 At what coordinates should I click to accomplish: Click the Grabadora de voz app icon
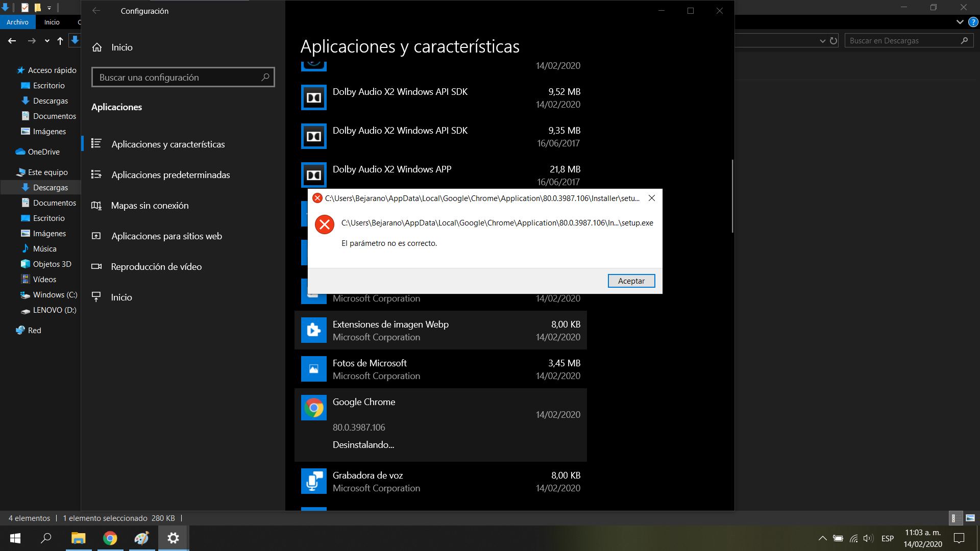(313, 481)
